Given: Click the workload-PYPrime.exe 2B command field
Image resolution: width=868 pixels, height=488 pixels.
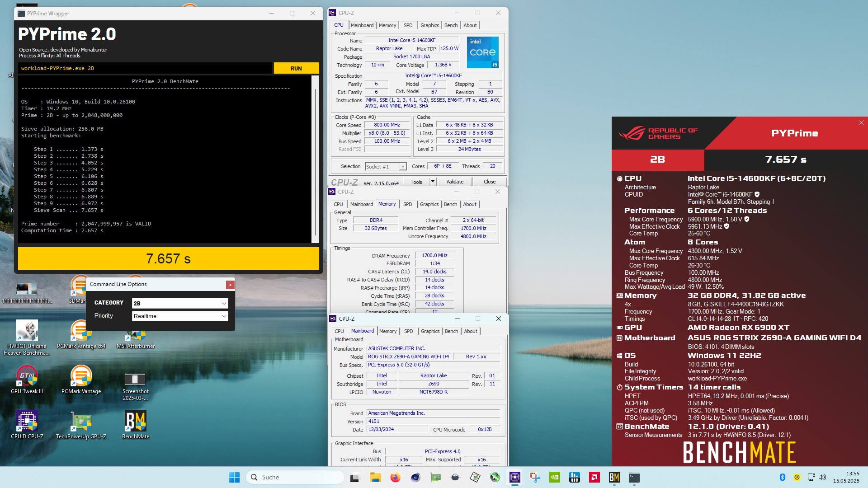Looking at the screenshot, I should [145, 68].
